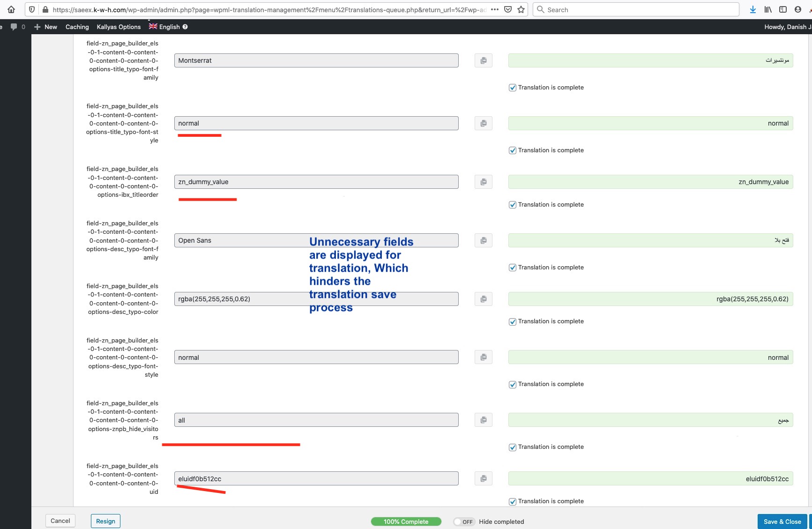Open Kallyas Options menu
The height and width of the screenshot is (529, 812).
(x=119, y=27)
